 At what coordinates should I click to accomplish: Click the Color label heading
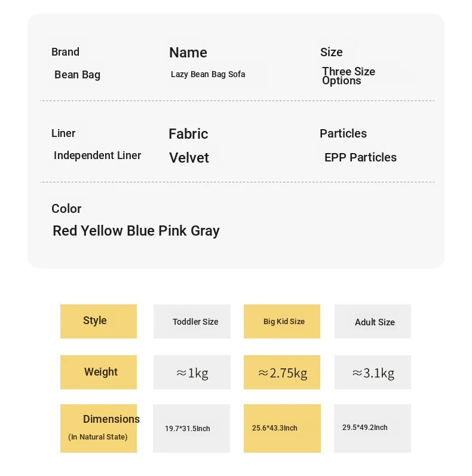pyautogui.click(x=66, y=209)
